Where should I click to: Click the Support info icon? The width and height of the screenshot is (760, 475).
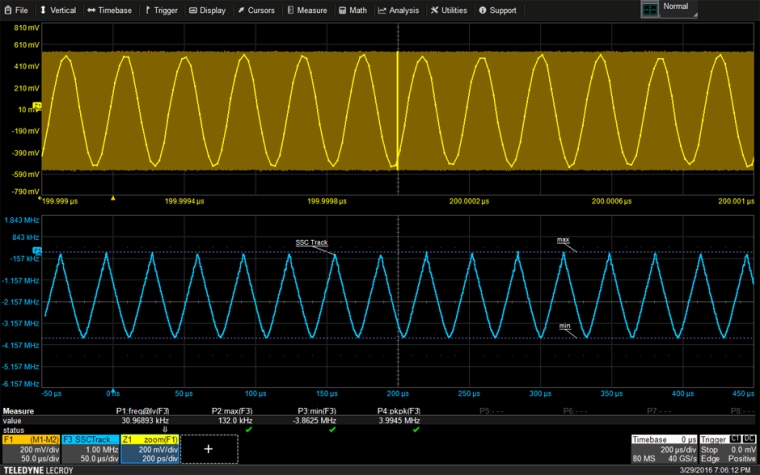coord(483,10)
